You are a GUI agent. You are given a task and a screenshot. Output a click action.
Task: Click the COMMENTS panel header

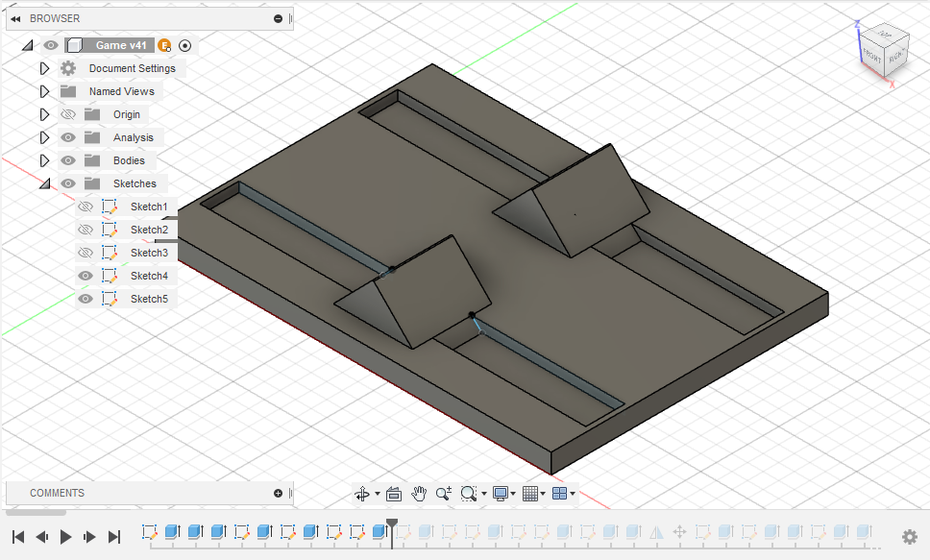point(58,493)
